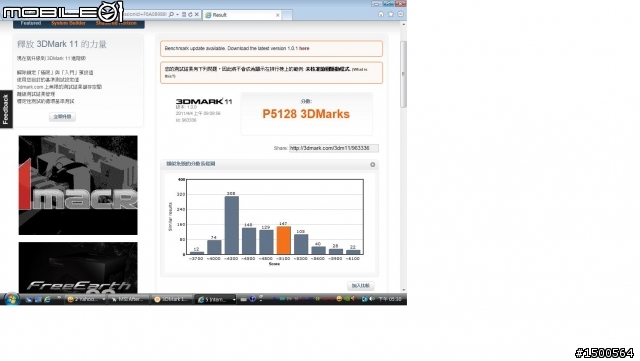Stop loading with the address bar X icon
This screenshot has height=361, width=640.
click(196, 15)
